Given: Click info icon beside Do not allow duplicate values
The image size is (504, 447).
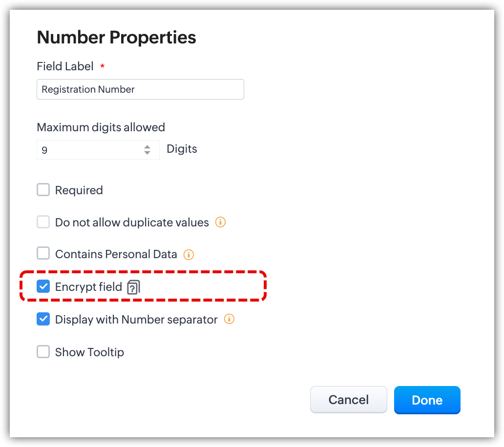Looking at the screenshot, I should coord(221,223).
